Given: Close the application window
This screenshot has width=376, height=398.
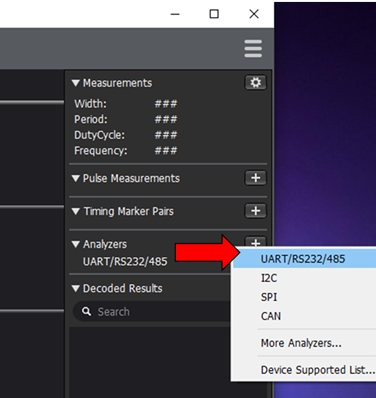Looking at the screenshot, I should (x=254, y=14).
